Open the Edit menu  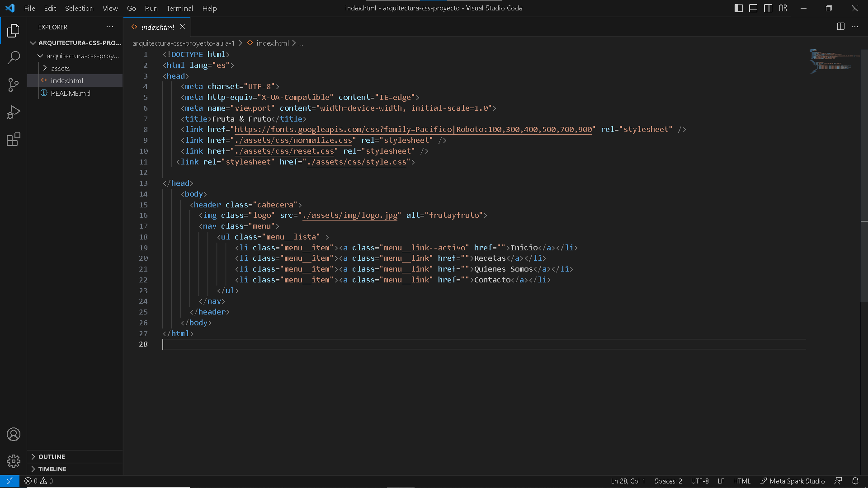pyautogui.click(x=50, y=8)
